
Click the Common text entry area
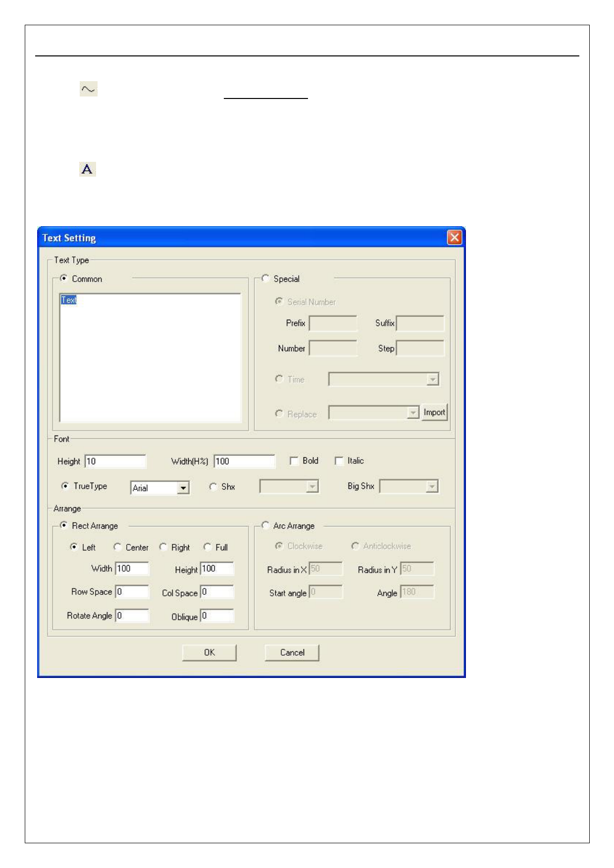click(150, 358)
